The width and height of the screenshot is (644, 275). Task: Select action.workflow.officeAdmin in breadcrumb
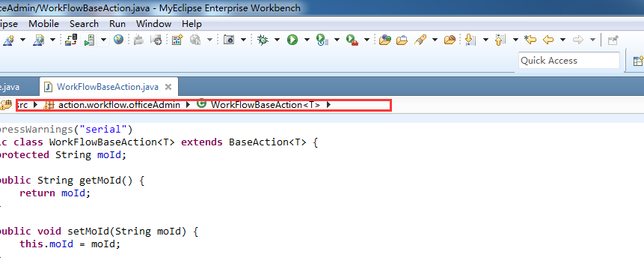[119, 105]
